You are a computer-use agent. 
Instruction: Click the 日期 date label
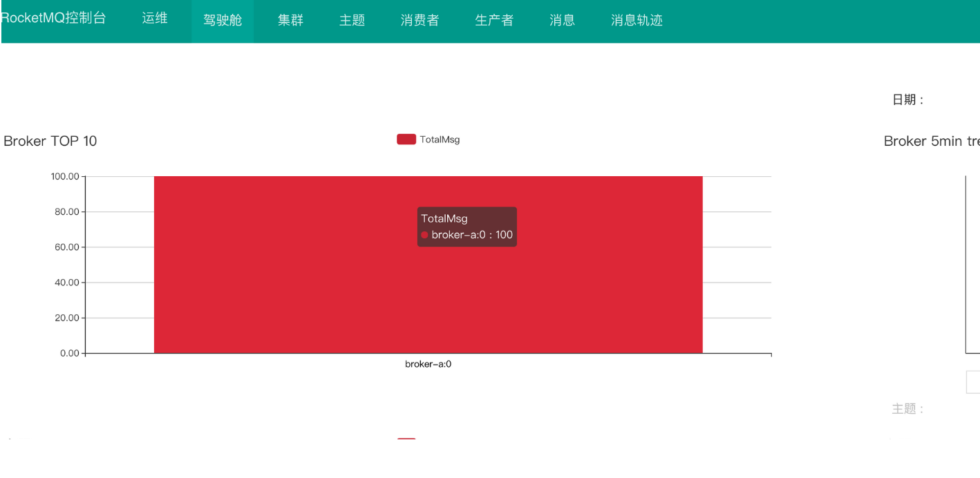908,99
